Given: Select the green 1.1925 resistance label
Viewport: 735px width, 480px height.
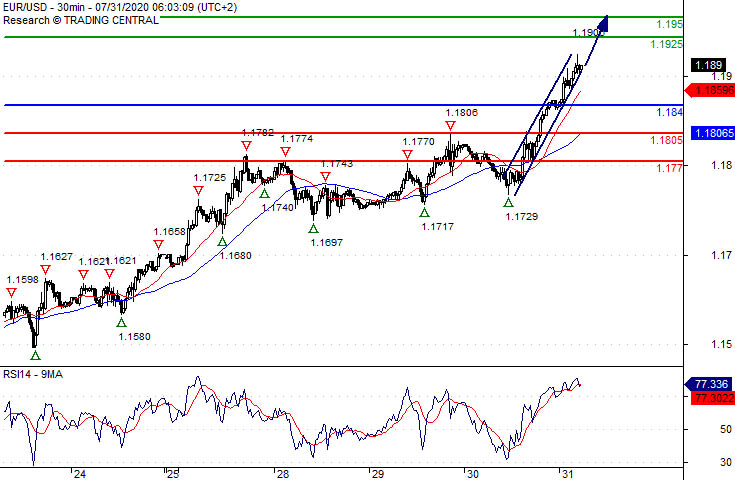Looking at the screenshot, I should click(667, 44).
